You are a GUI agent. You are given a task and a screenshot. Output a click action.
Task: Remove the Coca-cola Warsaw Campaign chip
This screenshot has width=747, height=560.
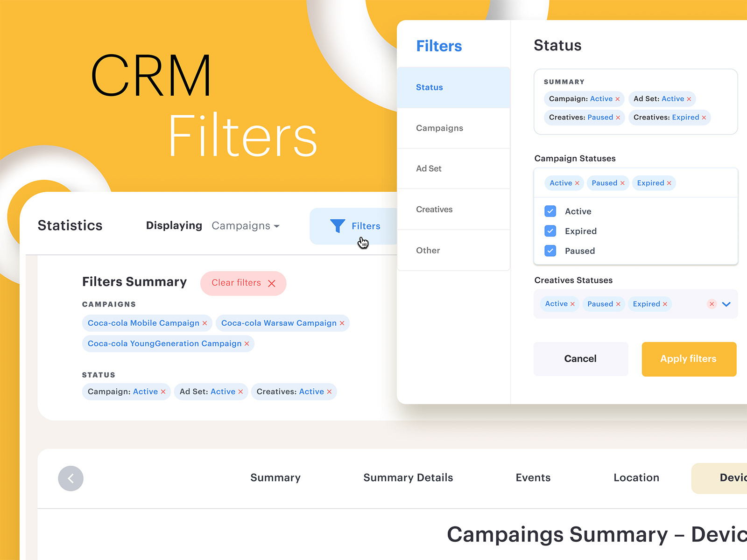click(x=342, y=323)
